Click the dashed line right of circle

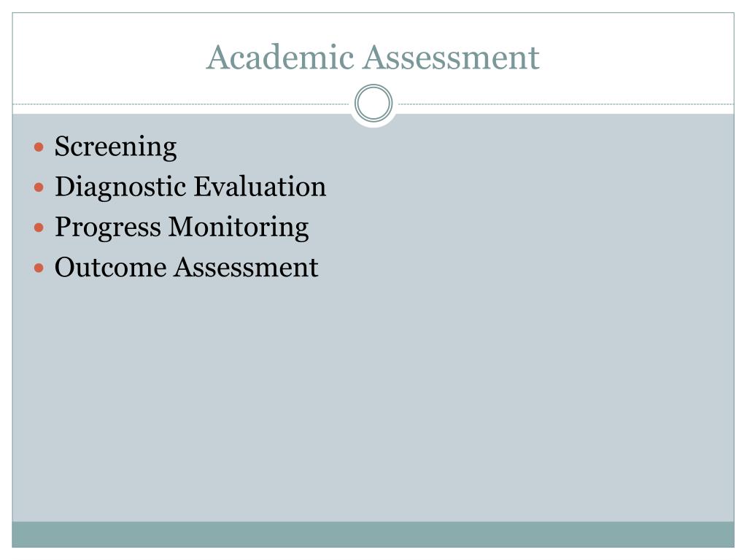[x=566, y=104]
